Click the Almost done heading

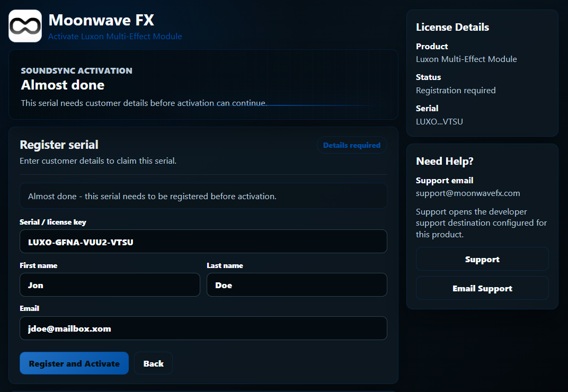pos(63,85)
